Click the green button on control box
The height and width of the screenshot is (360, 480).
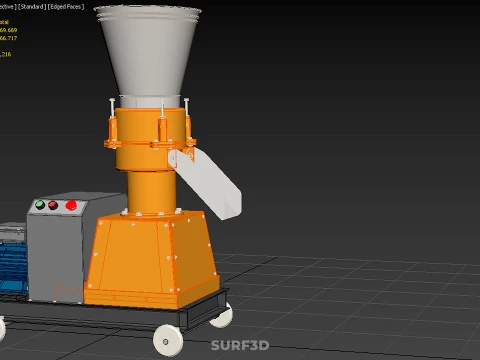click(40, 205)
